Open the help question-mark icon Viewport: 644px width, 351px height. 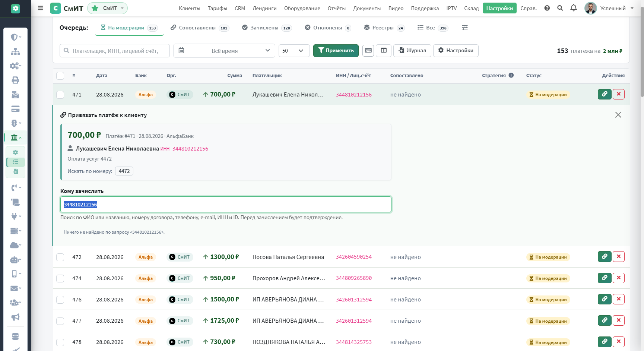click(547, 8)
